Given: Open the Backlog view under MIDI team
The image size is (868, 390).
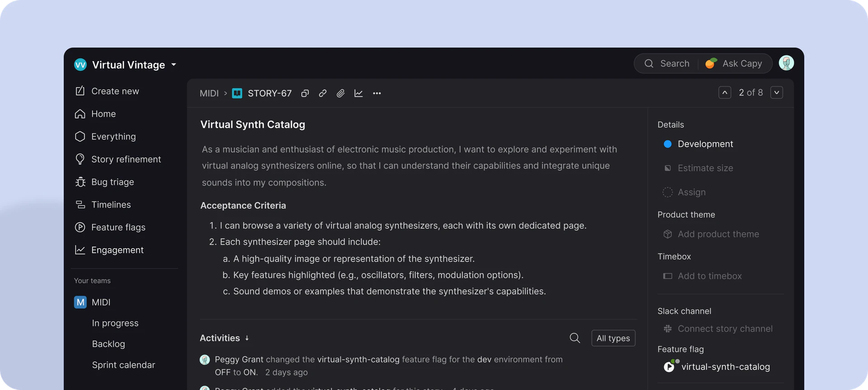Looking at the screenshot, I should click(108, 344).
